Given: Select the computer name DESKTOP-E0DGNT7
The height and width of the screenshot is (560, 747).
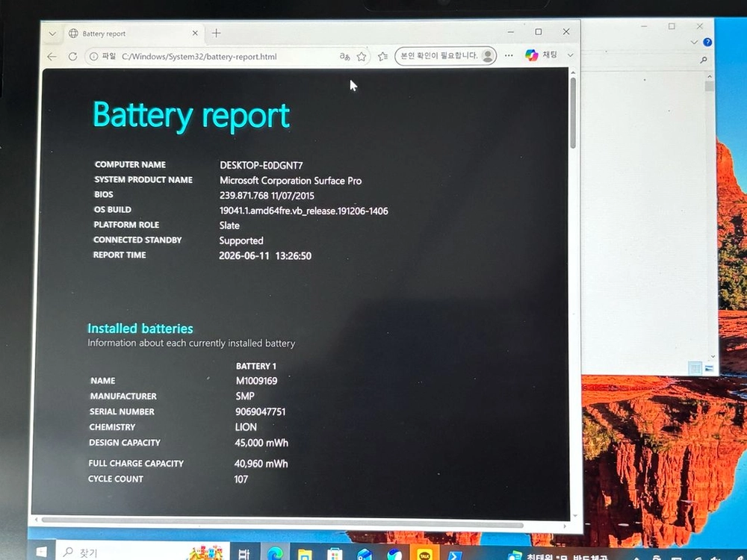Looking at the screenshot, I should point(261,165).
